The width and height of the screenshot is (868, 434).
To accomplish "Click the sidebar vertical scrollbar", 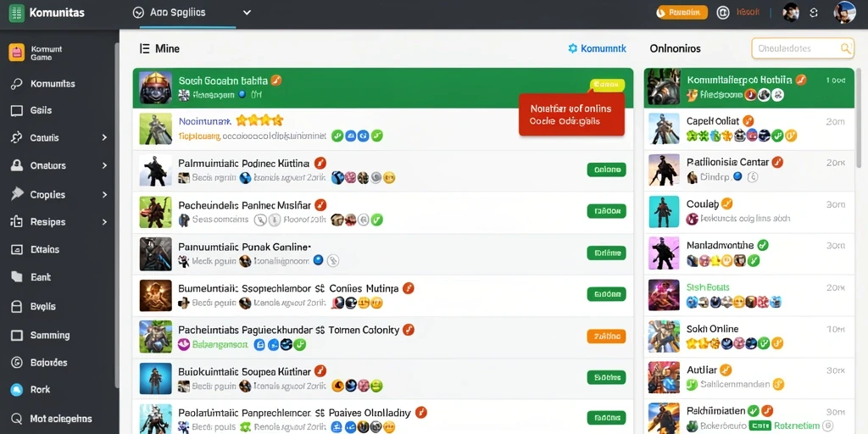I will point(116,216).
